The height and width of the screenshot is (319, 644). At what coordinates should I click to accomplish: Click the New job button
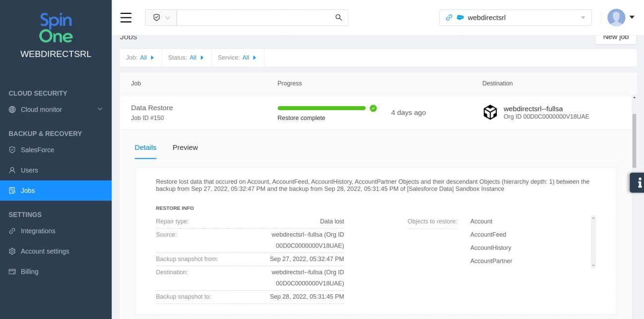(616, 37)
